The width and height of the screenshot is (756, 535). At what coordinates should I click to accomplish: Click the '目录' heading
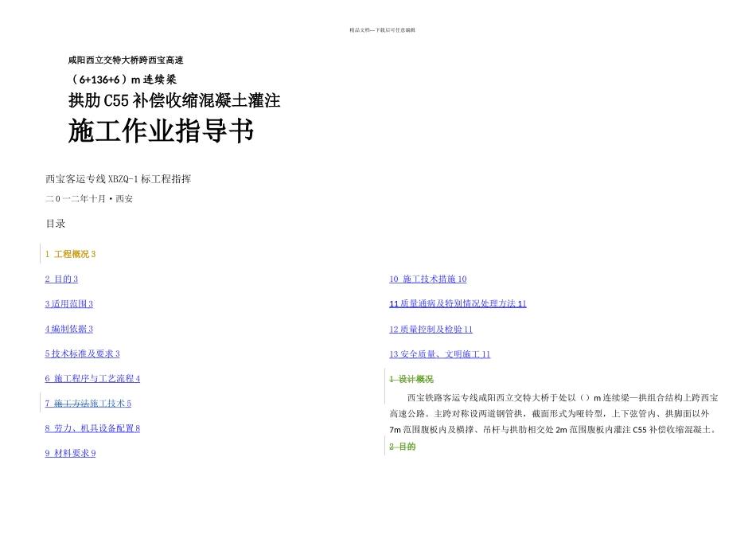tap(56, 224)
